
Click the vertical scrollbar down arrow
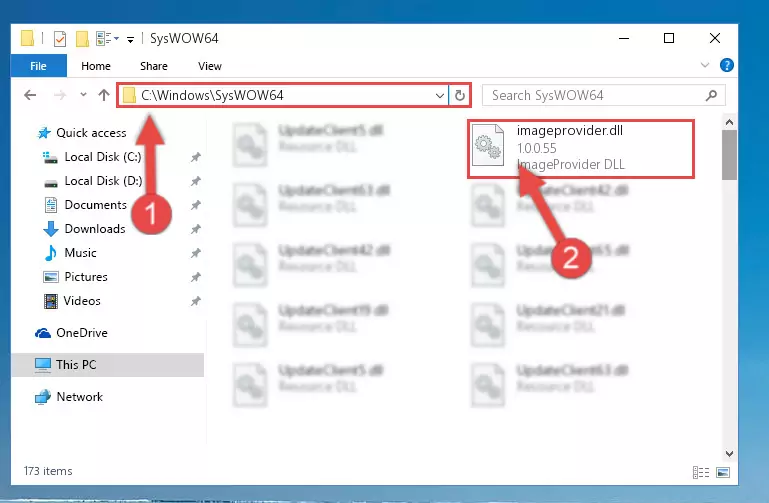point(729,454)
